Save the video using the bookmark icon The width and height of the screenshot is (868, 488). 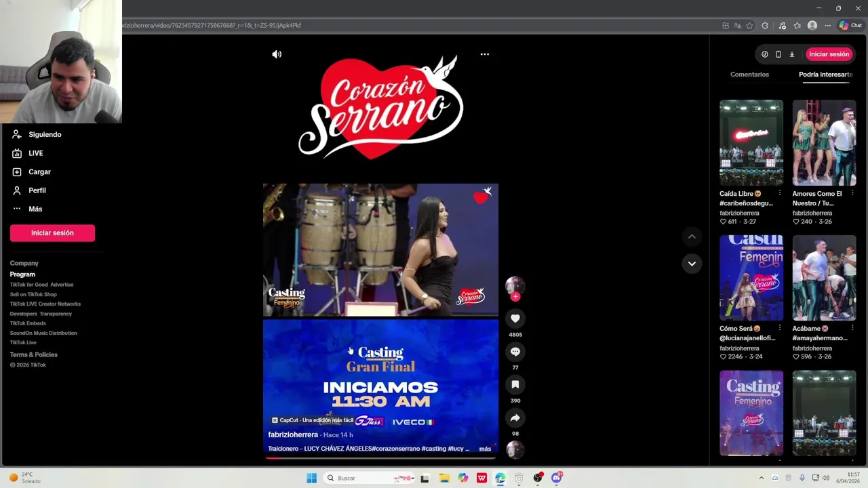[515, 385]
